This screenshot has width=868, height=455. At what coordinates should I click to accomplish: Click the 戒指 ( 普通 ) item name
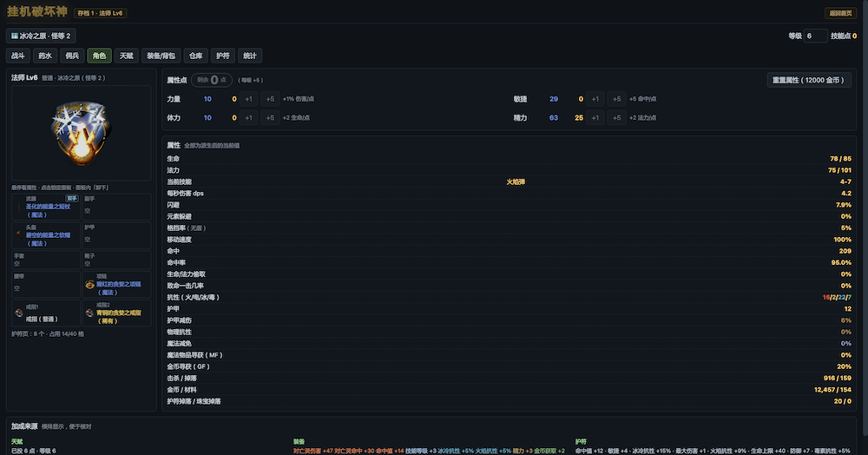42,320
